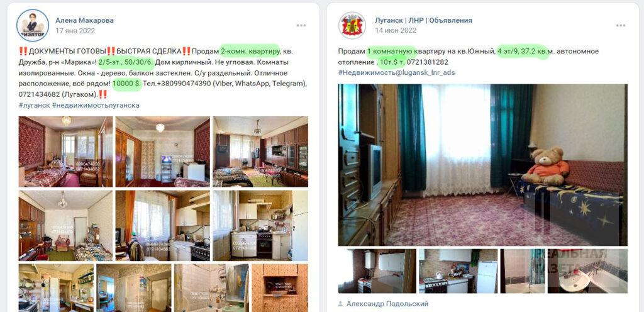Open Алена Макарова profile avatar
This screenshot has width=644, height=312.
33,25
